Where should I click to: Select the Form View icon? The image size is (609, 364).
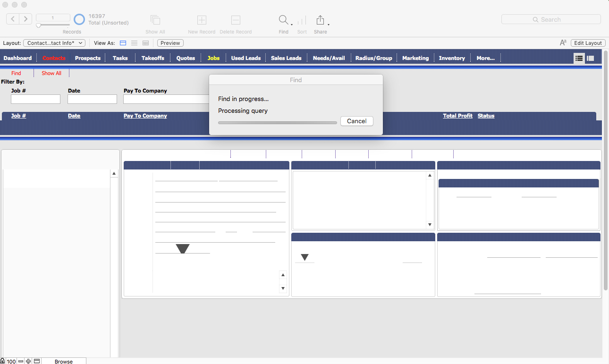(123, 43)
